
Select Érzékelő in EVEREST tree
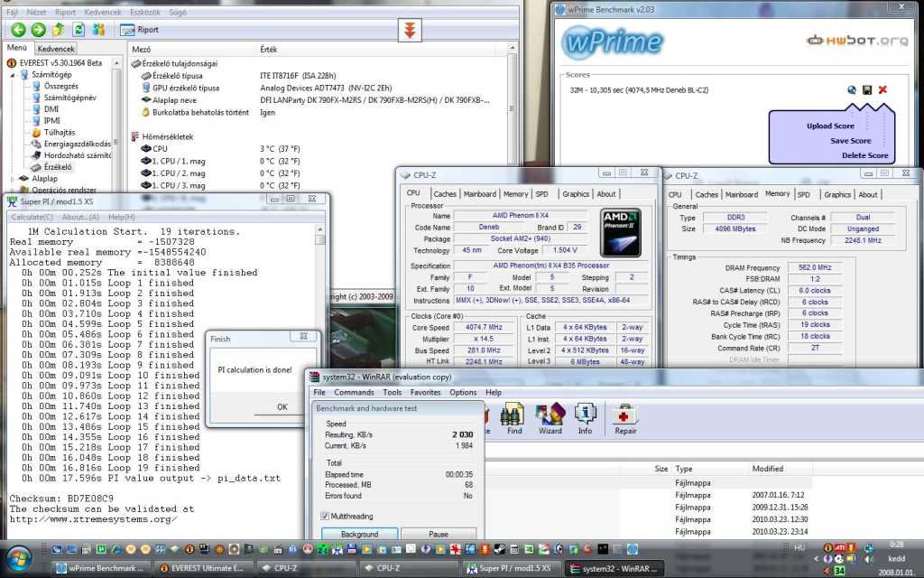(x=58, y=167)
